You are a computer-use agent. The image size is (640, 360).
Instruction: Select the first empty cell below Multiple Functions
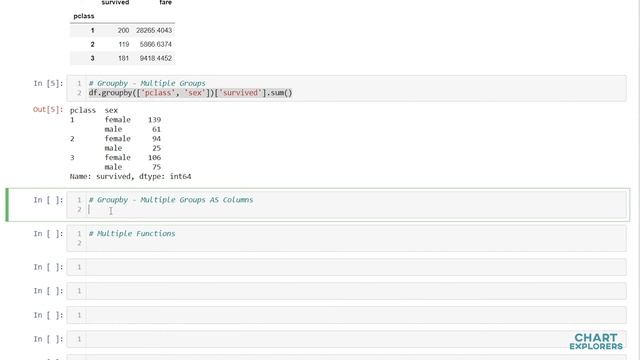346,267
